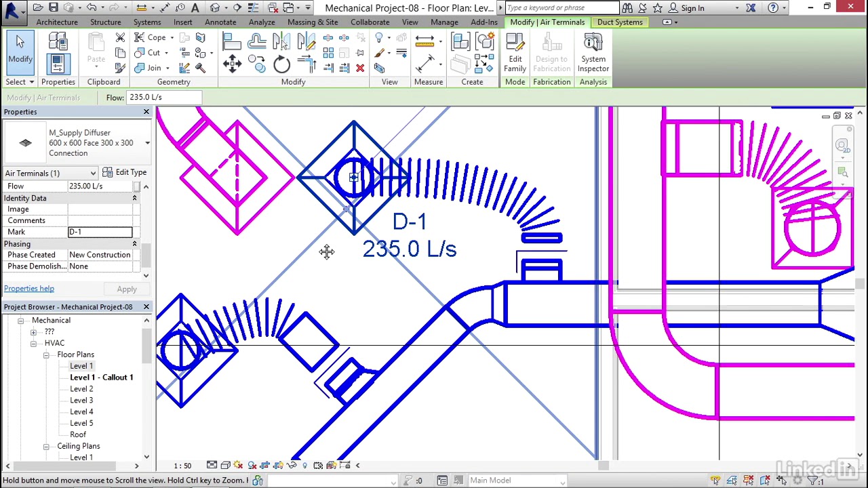Click the Rotate tool icon
The image size is (868, 488).
tap(281, 65)
